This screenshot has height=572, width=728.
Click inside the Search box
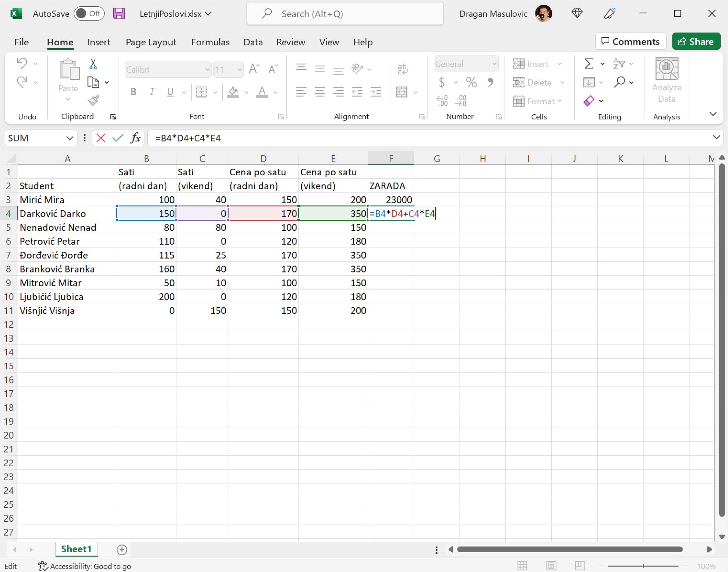pos(345,14)
